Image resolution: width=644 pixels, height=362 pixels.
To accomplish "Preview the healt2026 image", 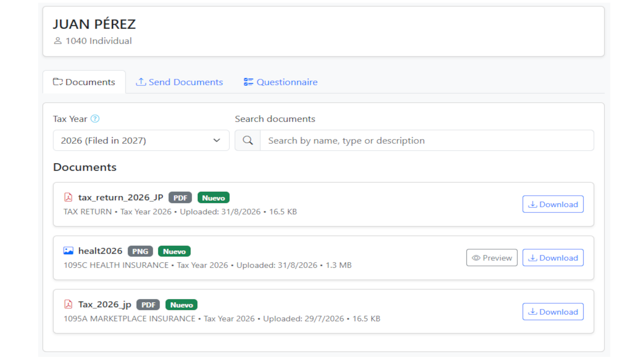I will [492, 258].
